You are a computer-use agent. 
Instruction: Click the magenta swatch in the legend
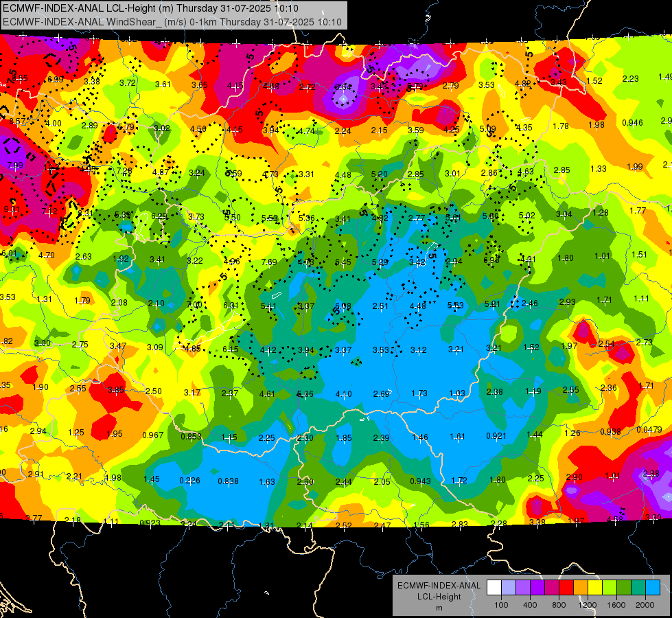point(552,587)
